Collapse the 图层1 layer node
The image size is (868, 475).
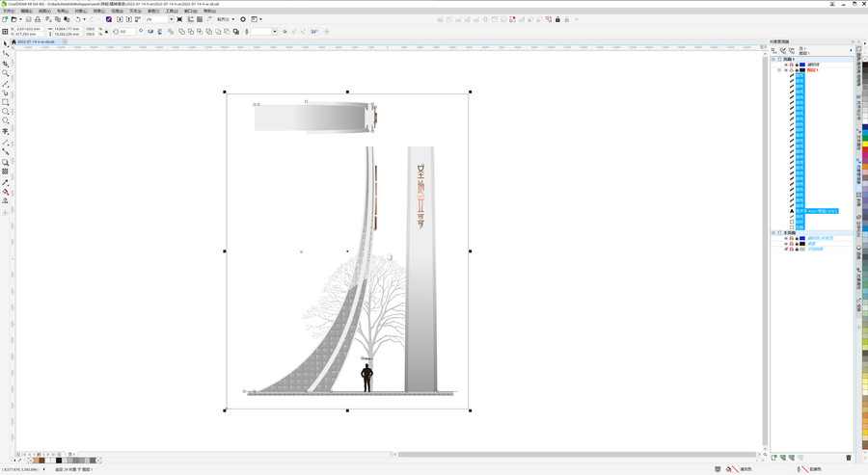[779, 70]
